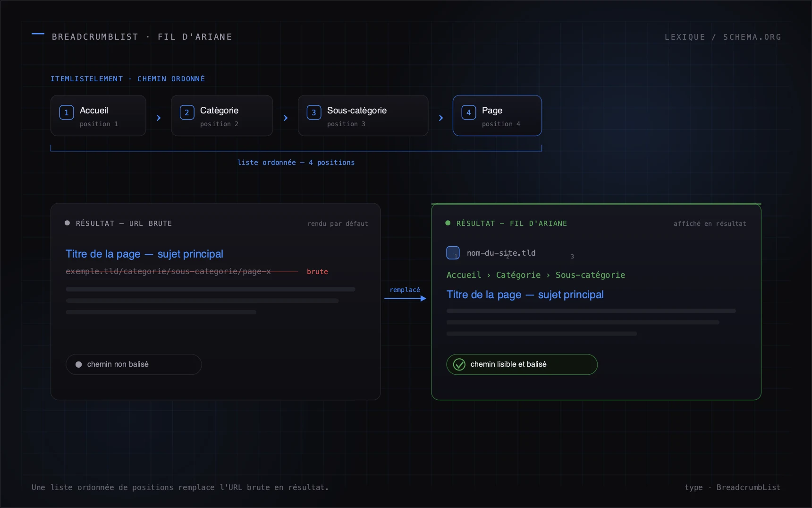This screenshot has width=812, height=508.
Task: Click the 'BREADCRUMBLIST · FIL D'ARIANE' title
Action: (x=142, y=37)
